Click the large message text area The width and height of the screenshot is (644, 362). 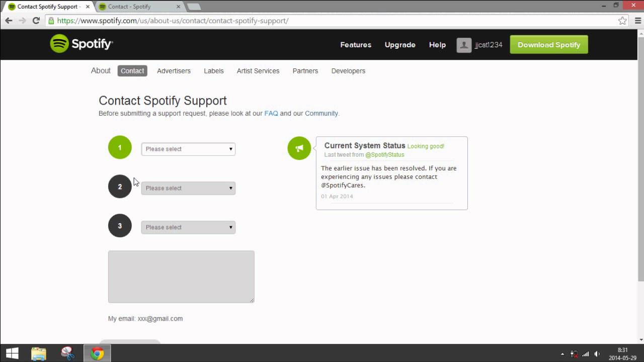tap(181, 277)
